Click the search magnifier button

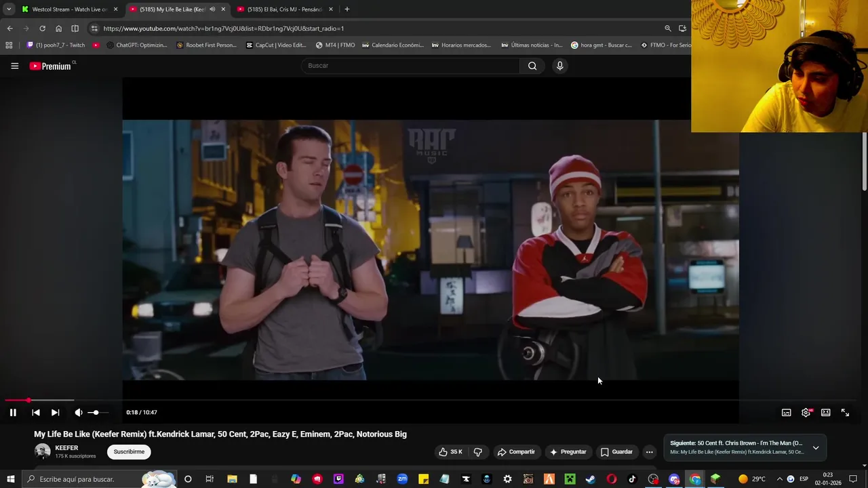coord(532,66)
